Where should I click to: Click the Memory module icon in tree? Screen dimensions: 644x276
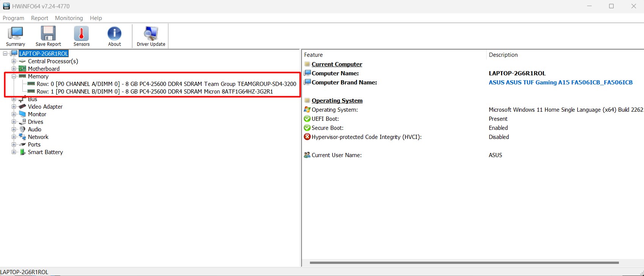click(22, 76)
